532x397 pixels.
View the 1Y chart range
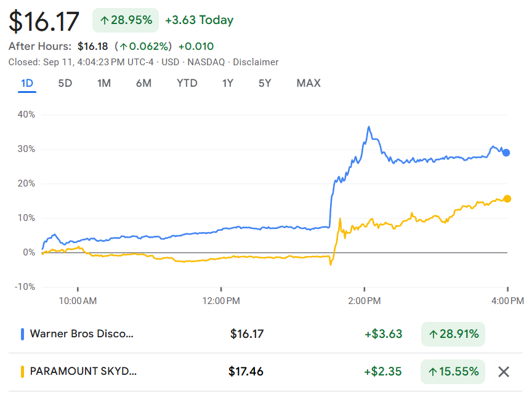click(228, 83)
